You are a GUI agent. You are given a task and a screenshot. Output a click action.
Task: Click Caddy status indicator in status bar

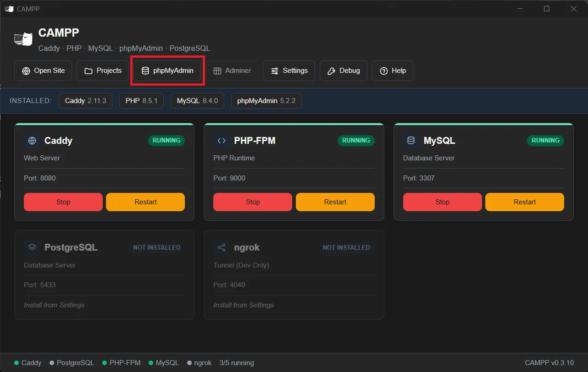pyautogui.click(x=28, y=363)
